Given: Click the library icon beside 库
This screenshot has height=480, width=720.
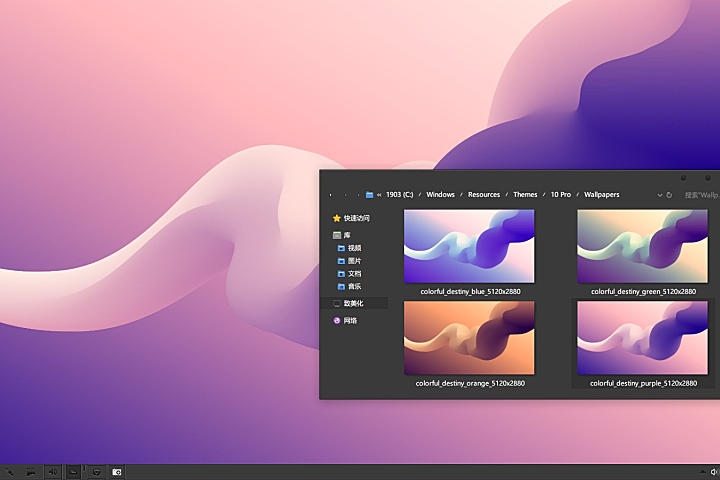Looking at the screenshot, I should 337,235.
